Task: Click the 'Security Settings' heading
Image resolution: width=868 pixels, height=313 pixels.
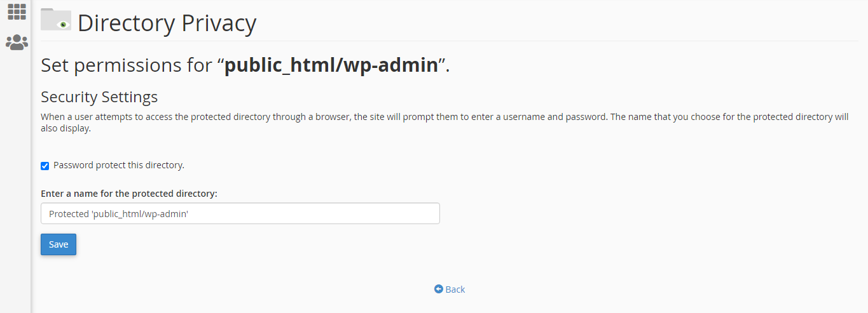Action: 99,97
